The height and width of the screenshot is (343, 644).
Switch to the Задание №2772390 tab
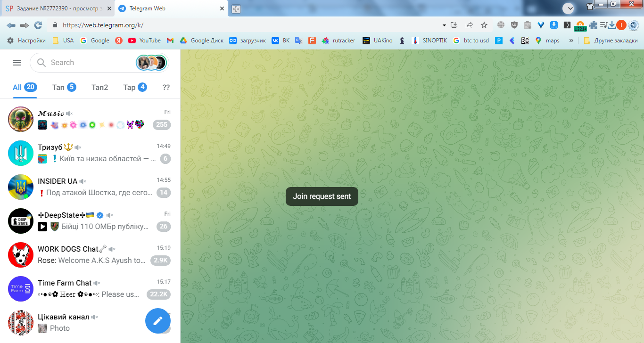58,8
